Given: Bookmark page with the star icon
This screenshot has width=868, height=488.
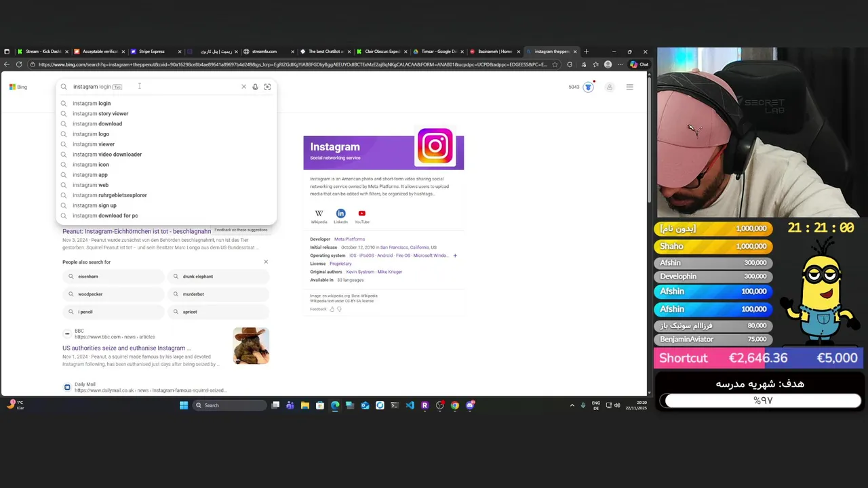Looking at the screenshot, I should click(555, 64).
